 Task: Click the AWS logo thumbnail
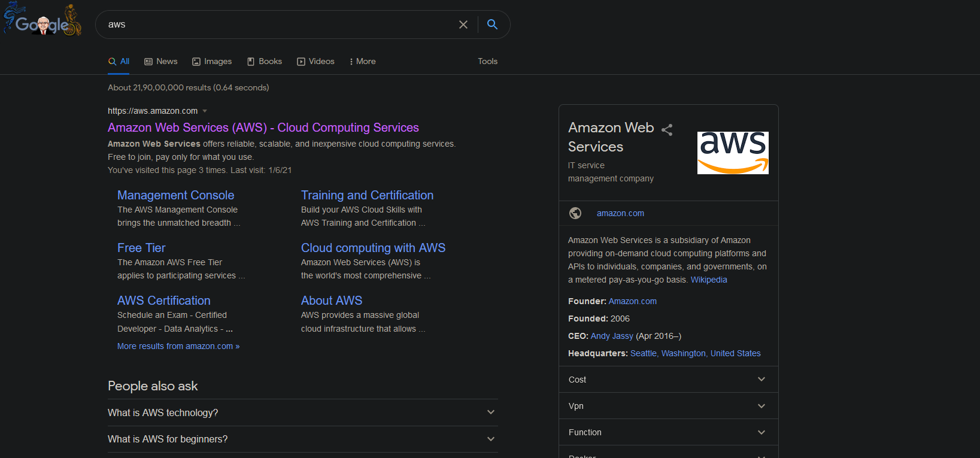coord(733,153)
